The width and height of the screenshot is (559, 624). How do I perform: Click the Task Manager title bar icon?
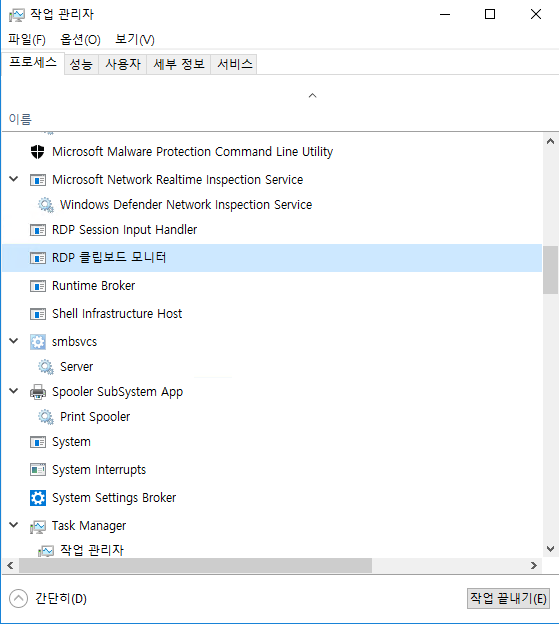pyautogui.click(x=17, y=15)
